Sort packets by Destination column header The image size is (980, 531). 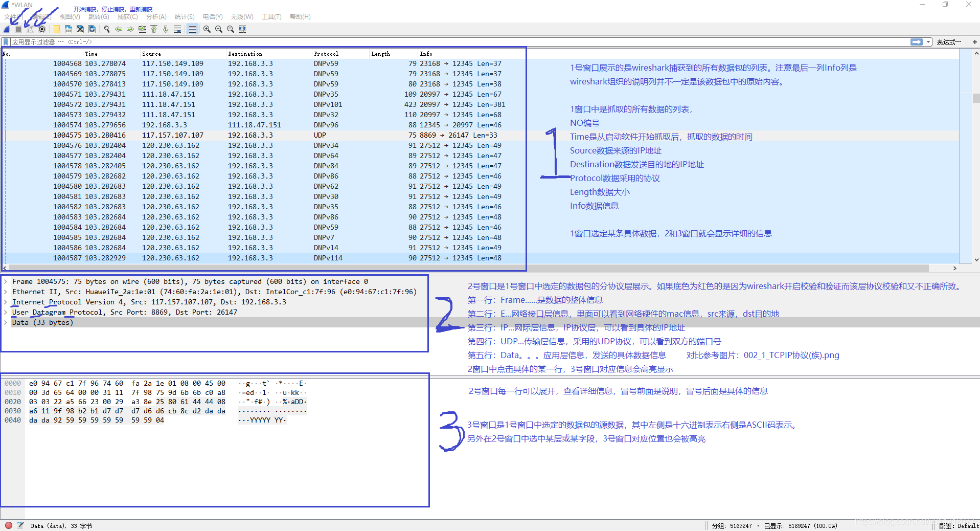(269, 54)
